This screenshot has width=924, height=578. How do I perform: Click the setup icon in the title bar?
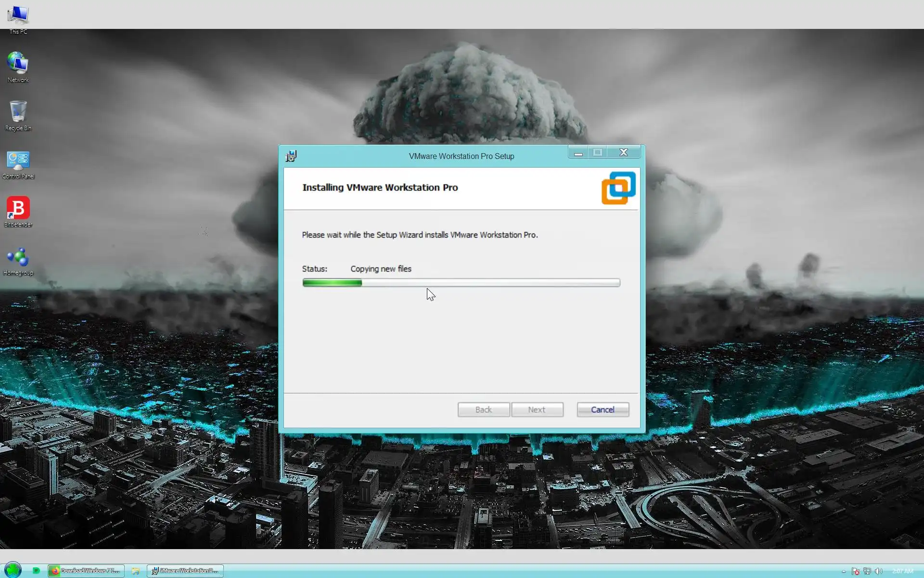(x=291, y=156)
